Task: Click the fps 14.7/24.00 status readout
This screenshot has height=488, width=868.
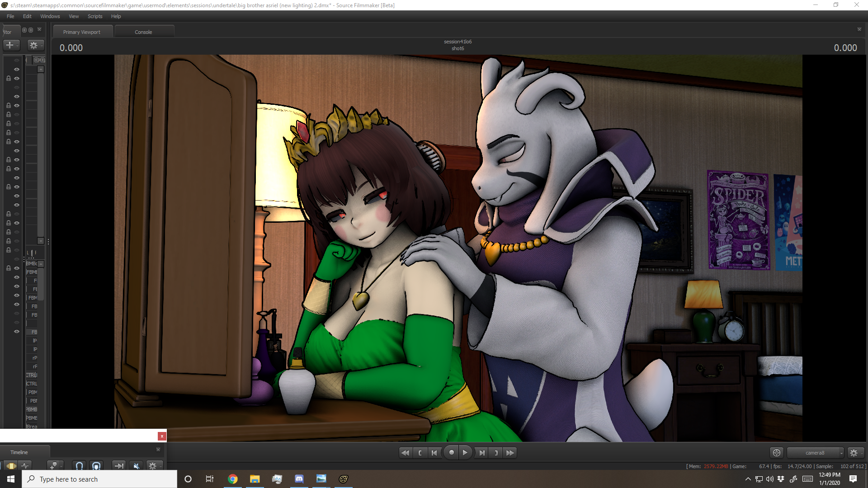Action: pos(793,466)
